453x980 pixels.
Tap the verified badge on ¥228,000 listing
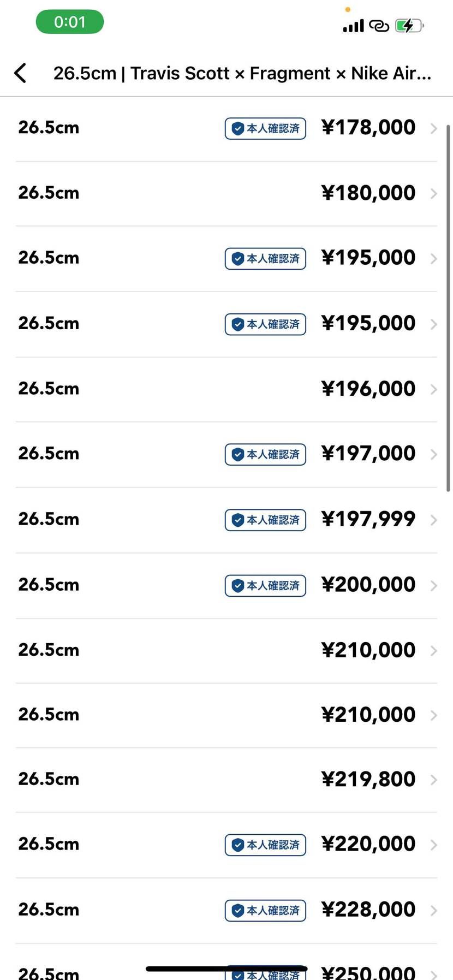point(265,910)
